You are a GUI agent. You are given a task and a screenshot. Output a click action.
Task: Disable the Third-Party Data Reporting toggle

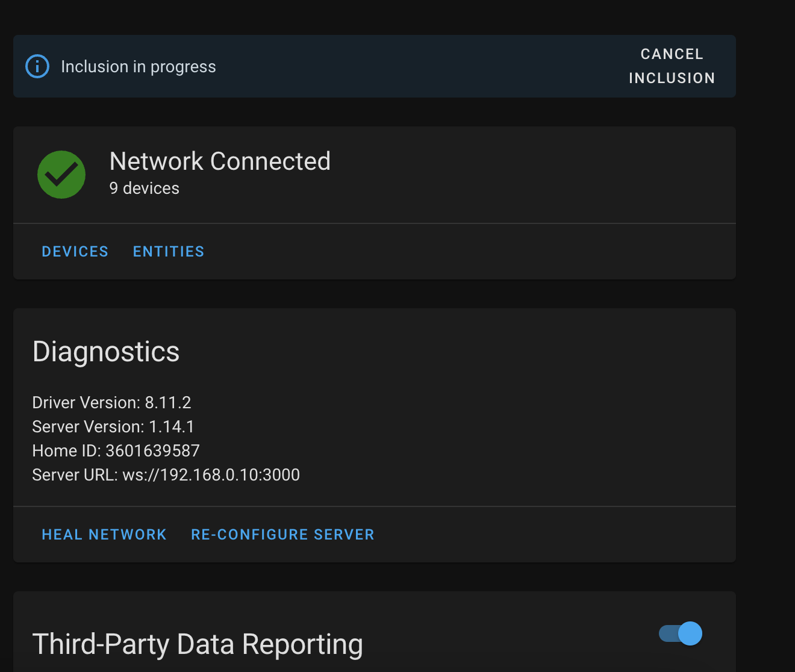tap(681, 633)
